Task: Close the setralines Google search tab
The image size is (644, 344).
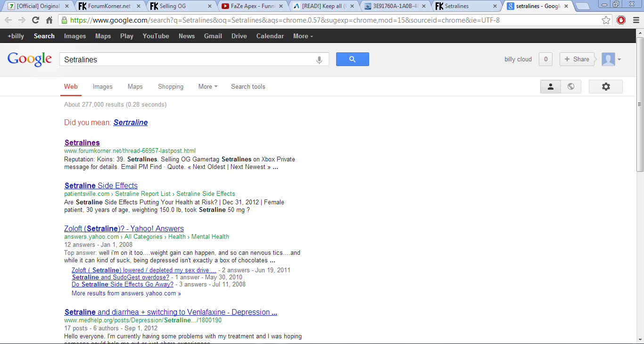Action: click(x=566, y=6)
